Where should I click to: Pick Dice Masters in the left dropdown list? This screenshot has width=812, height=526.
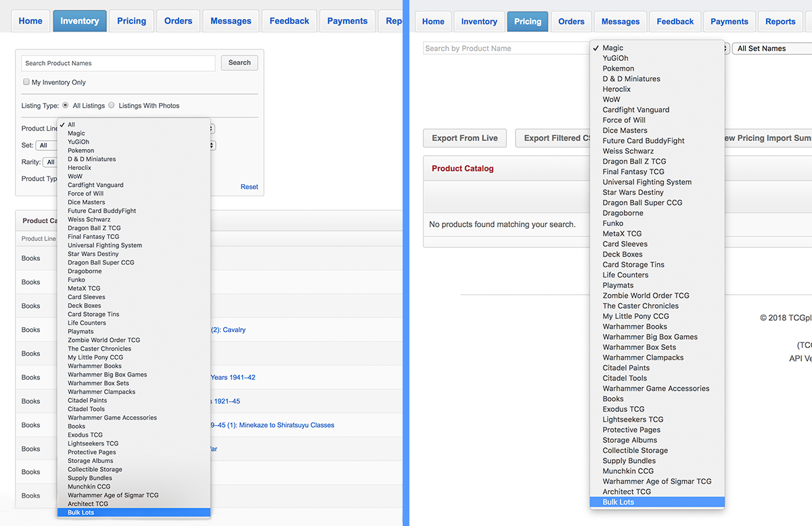(134, 202)
